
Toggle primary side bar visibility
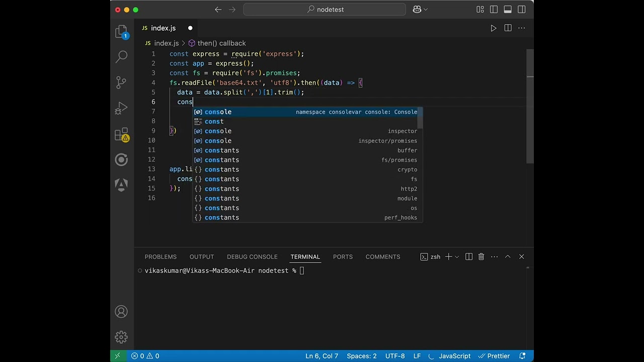point(494,9)
